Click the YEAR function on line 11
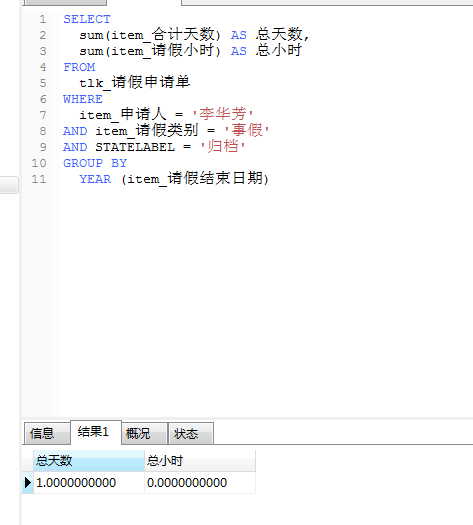 pyautogui.click(x=95, y=179)
